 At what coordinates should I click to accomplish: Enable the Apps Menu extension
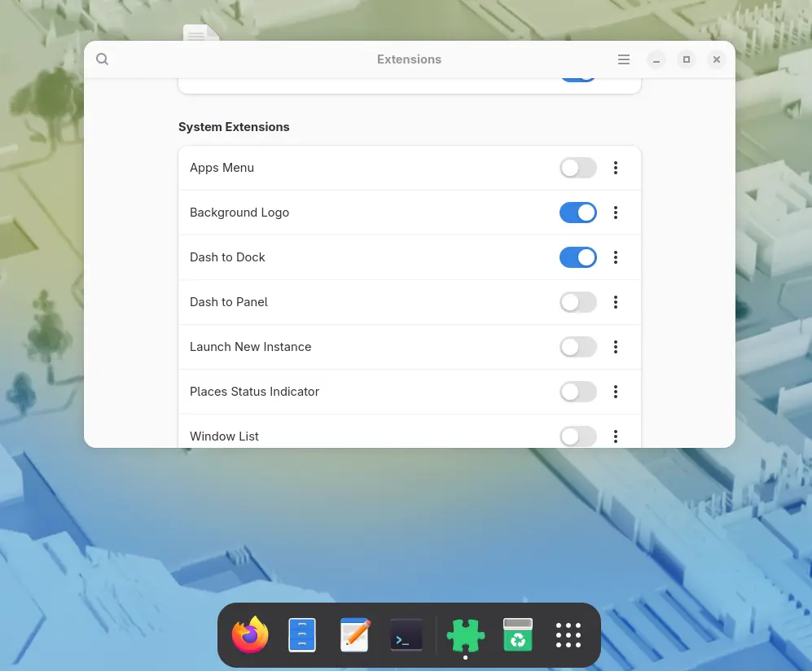tap(578, 168)
